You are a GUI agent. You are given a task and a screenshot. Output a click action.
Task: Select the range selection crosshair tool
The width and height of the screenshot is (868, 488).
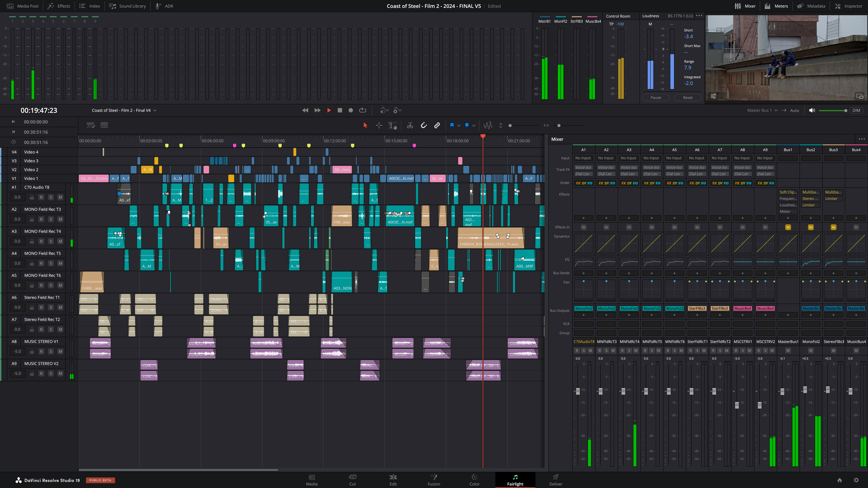tap(379, 125)
